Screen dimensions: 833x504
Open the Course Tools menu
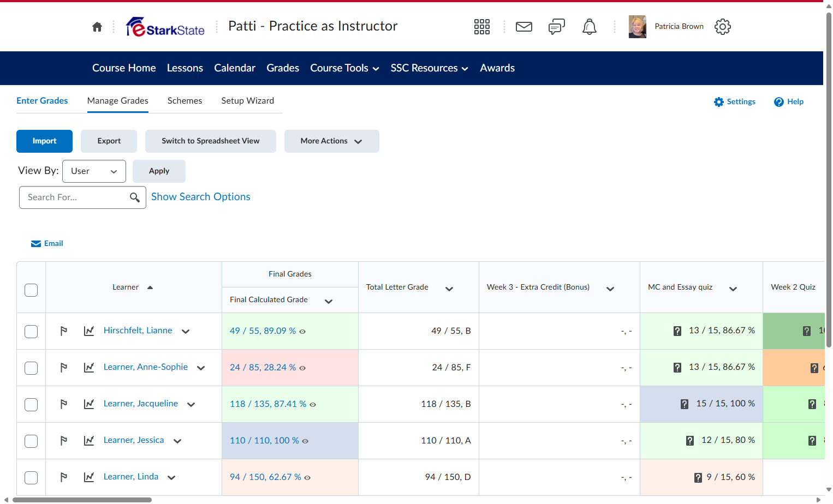[x=345, y=68]
